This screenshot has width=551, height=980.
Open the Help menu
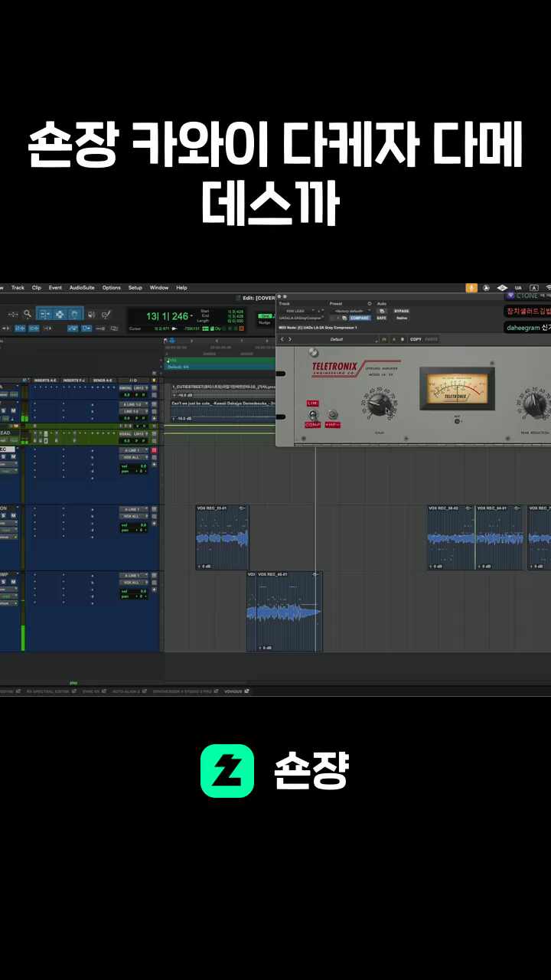click(x=181, y=288)
